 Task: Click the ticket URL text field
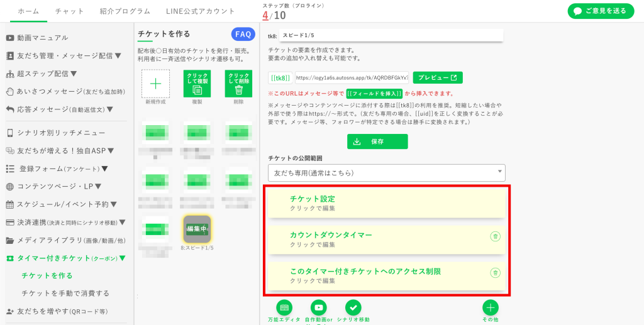click(352, 77)
